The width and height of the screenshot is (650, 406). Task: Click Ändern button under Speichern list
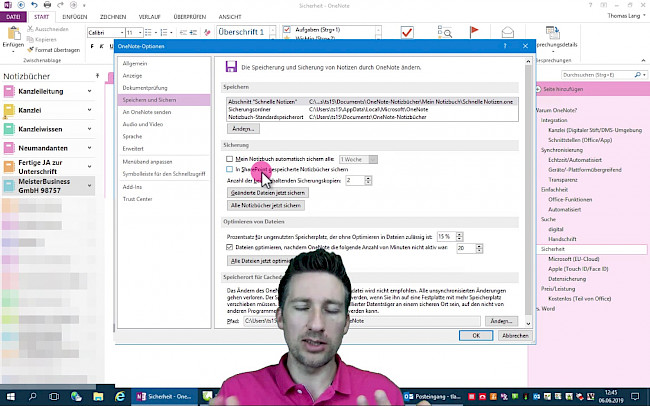[243, 129]
